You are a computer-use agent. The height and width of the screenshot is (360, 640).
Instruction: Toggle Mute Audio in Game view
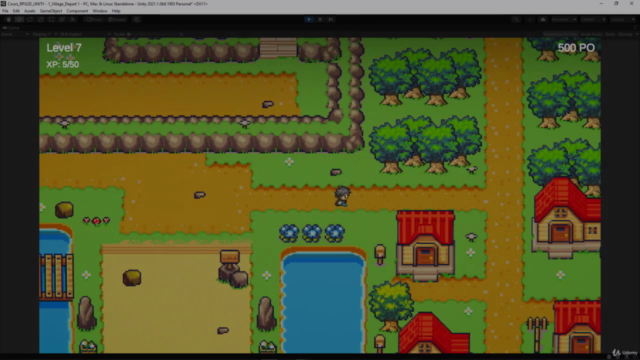click(x=591, y=34)
